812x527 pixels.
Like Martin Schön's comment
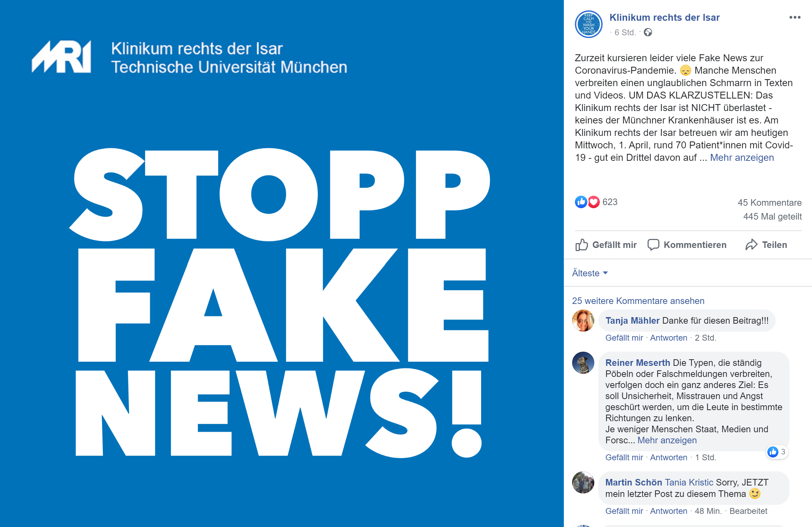pos(624,511)
